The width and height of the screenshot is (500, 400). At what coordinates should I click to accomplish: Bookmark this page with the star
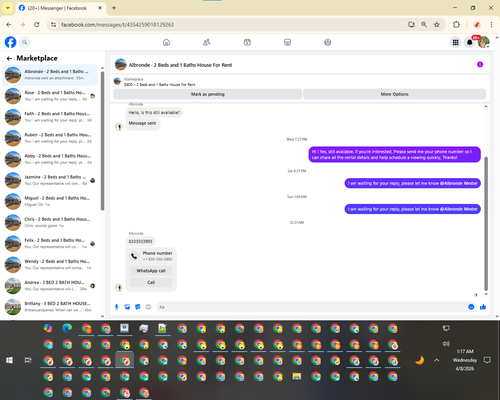437,24
